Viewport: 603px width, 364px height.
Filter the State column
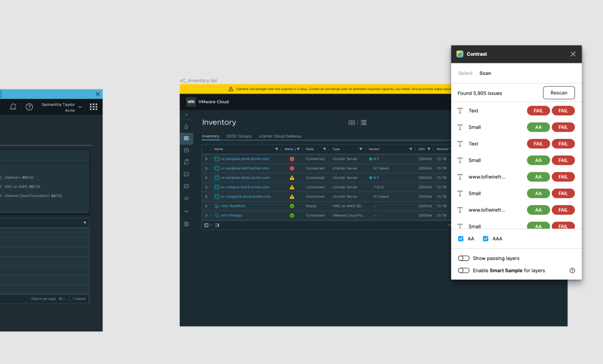point(324,149)
